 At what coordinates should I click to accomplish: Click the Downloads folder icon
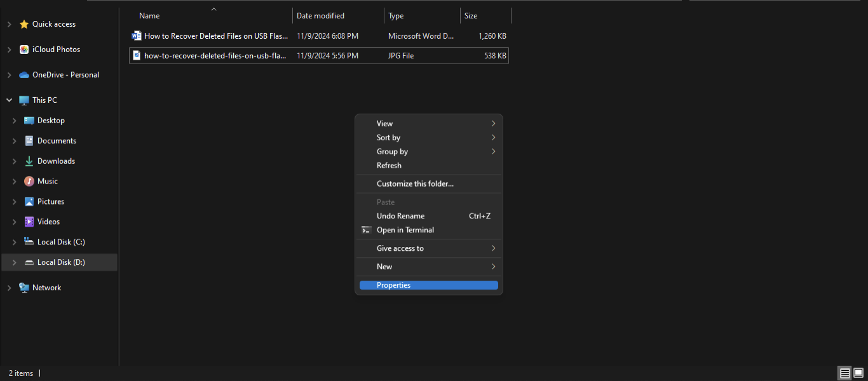29,161
